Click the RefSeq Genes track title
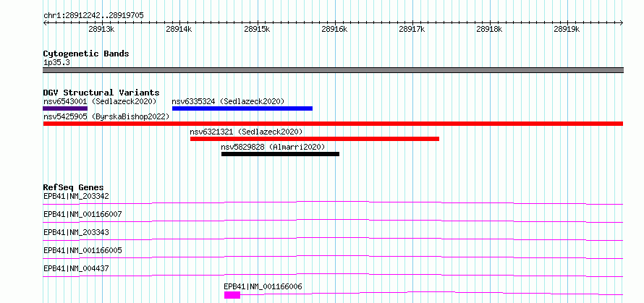The image size is (644, 303). [x=74, y=187]
